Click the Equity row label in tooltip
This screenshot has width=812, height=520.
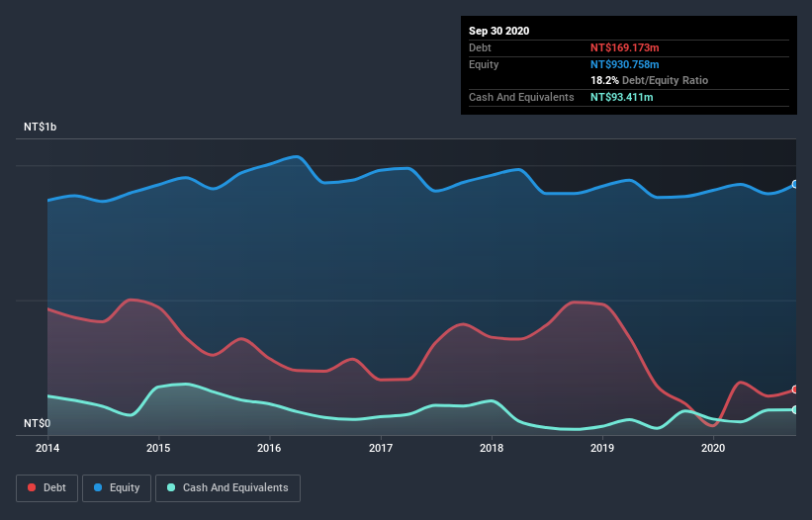[484, 64]
